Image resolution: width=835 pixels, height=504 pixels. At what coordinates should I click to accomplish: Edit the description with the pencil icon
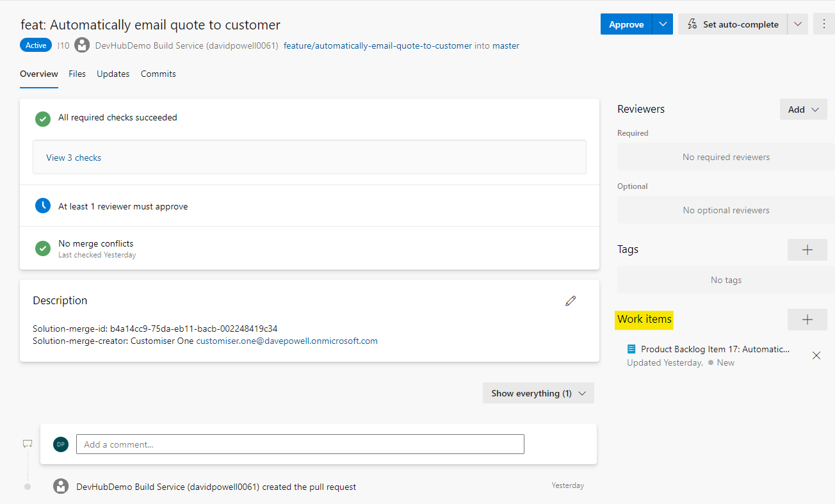[571, 300]
